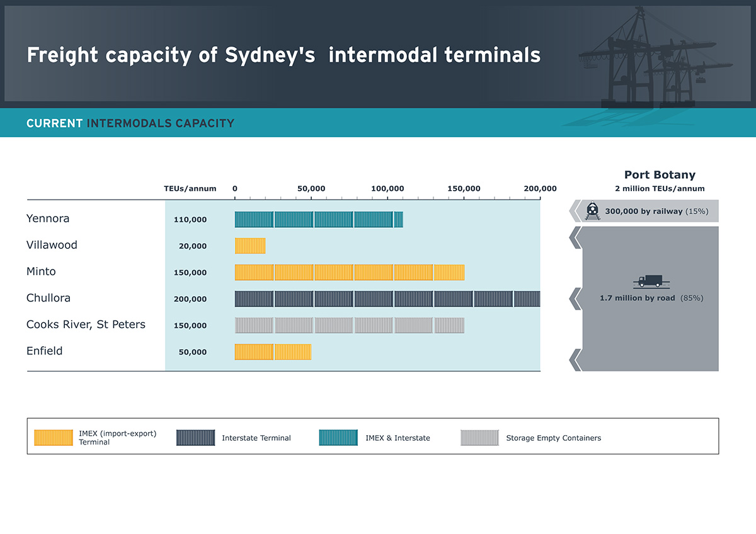The height and width of the screenshot is (534, 756).
Task: Click the Yennora terminal label
Action: (48, 219)
